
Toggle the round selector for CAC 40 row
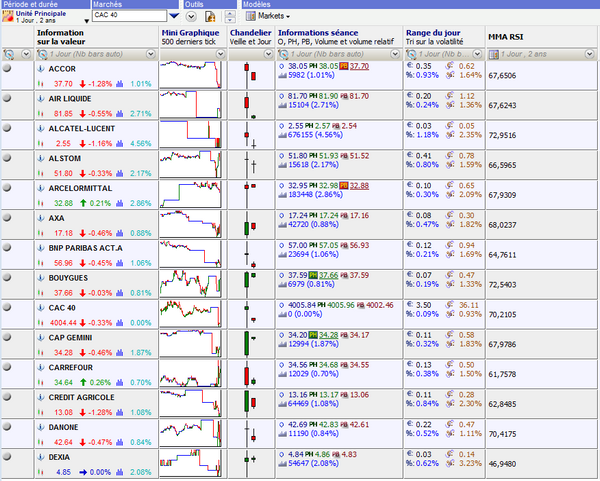click(7, 307)
